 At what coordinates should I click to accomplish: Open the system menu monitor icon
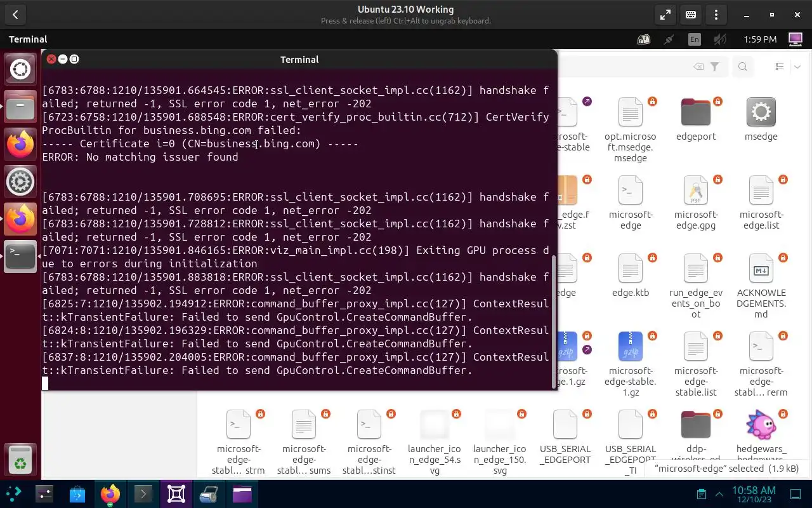pyautogui.click(x=796, y=39)
